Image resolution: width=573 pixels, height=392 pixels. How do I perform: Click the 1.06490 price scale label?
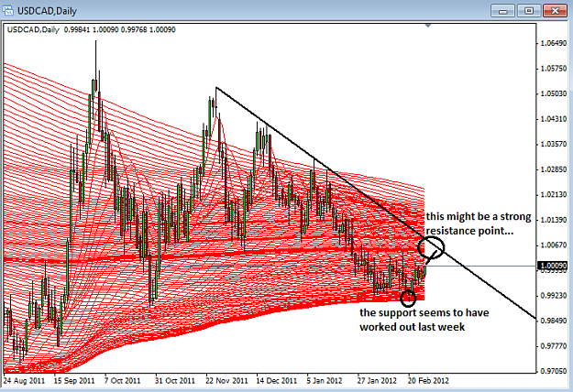(553, 43)
